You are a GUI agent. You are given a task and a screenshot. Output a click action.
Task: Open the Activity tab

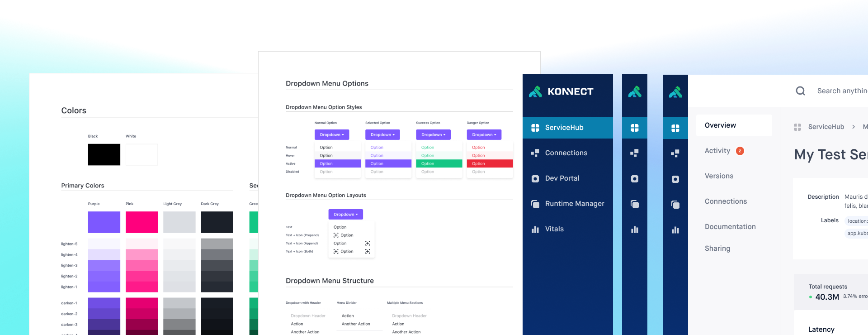point(717,151)
